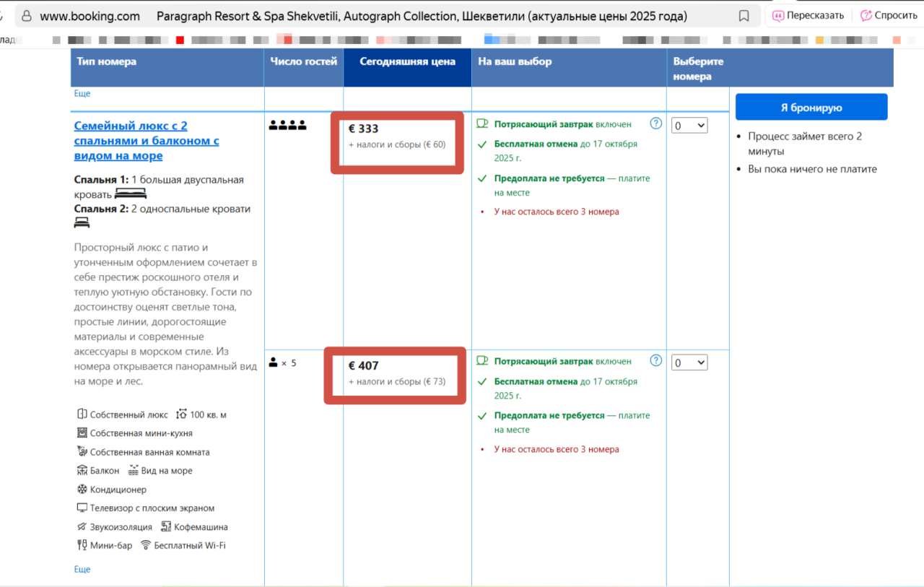Click the "Число гостей" column header

coord(303,61)
